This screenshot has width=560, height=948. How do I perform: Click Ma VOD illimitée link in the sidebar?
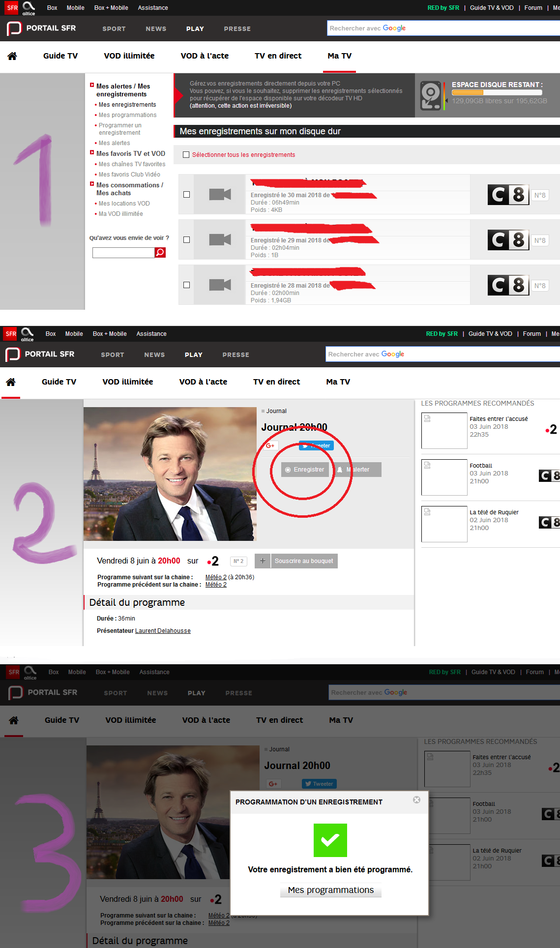pyautogui.click(x=121, y=214)
